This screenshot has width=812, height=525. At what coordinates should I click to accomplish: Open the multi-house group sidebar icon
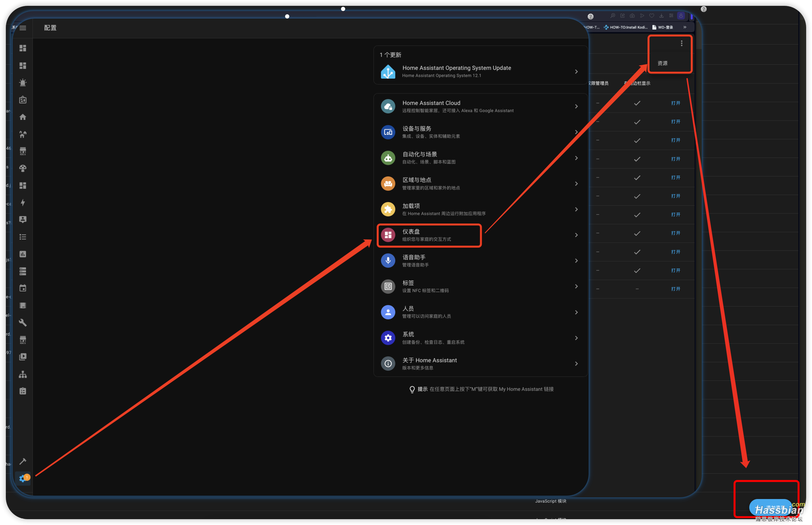pos(23,134)
